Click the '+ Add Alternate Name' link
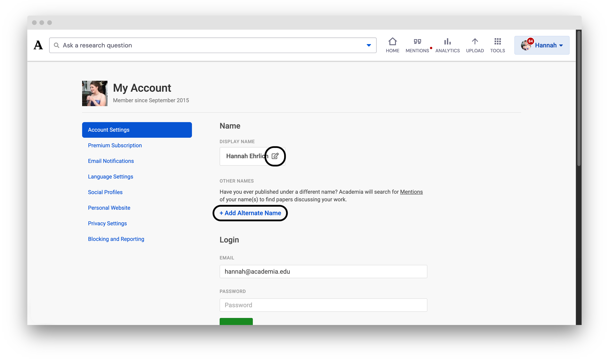Image resolution: width=609 pixels, height=364 pixels. (250, 213)
